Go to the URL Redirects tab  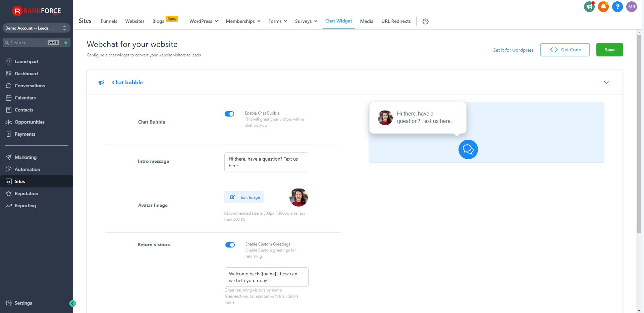pos(396,21)
